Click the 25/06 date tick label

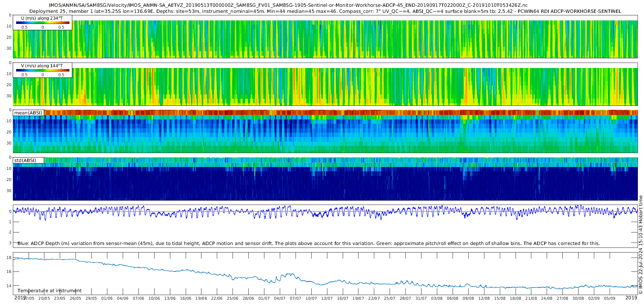click(x=233, y=298)
